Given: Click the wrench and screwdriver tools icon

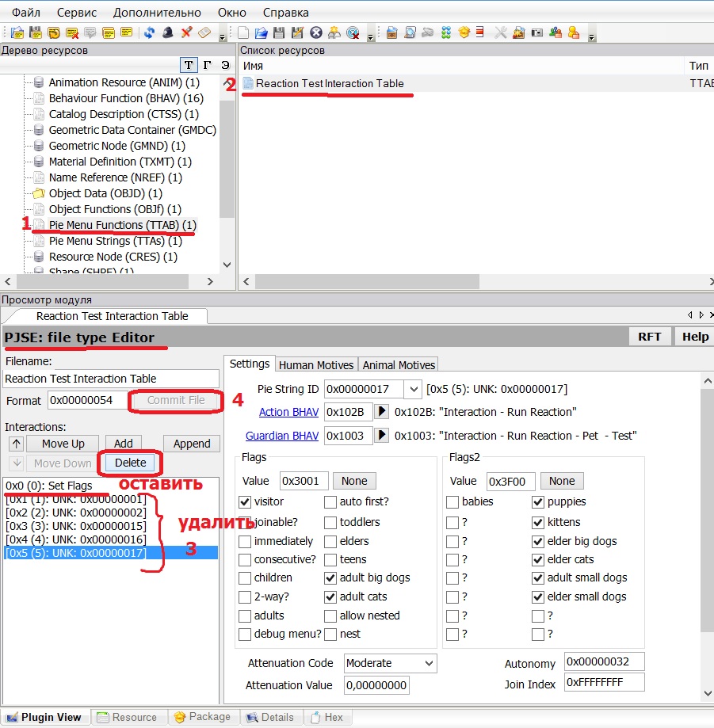Looking at the screenshot, I should (501, 32).
